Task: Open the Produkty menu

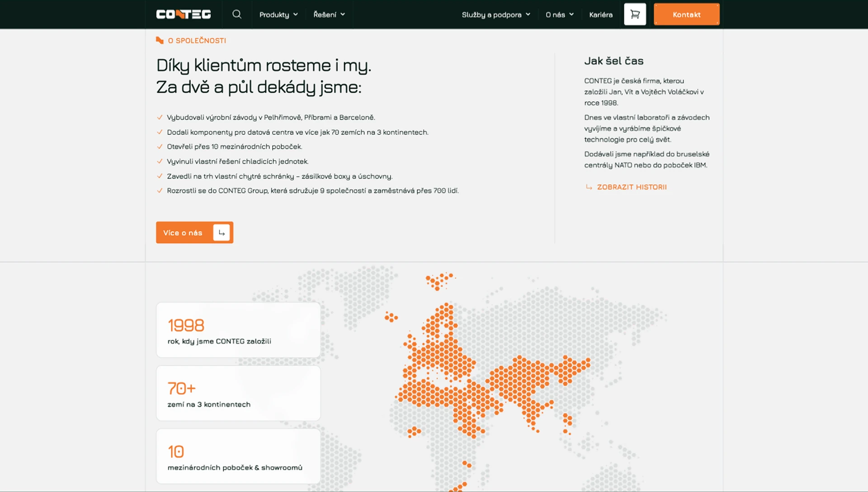Action: pyautogui.click(x=278, y=14)
